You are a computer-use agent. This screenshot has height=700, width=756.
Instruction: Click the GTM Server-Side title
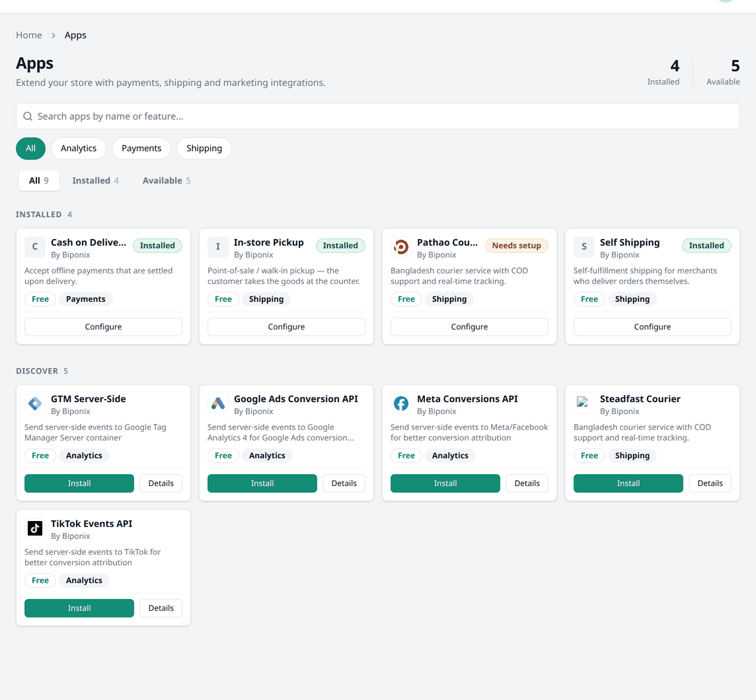[x=89, y=399]
